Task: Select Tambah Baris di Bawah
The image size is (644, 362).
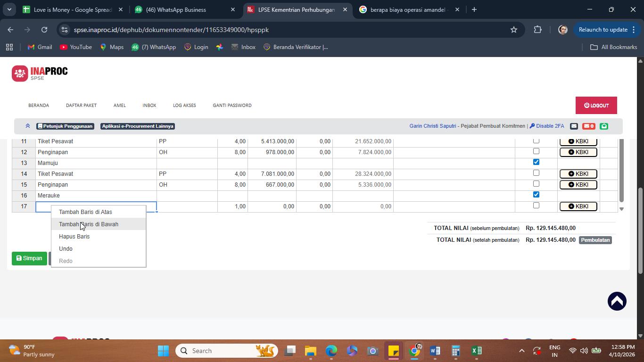Action: (x=99, y=224)
